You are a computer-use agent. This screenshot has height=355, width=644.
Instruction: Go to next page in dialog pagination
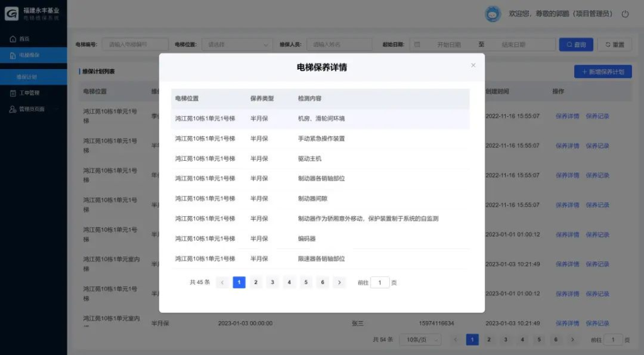point(340,283)
